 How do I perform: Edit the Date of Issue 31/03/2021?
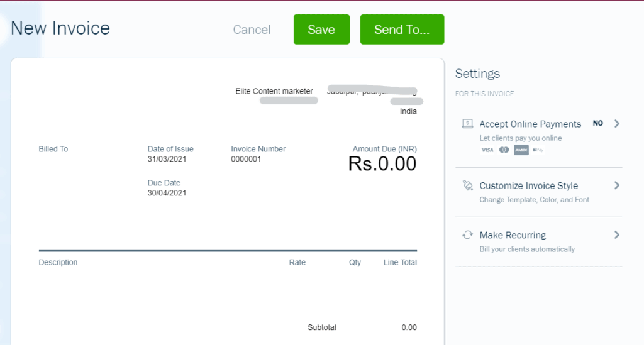pyautogui.click(x=167, y=159)
